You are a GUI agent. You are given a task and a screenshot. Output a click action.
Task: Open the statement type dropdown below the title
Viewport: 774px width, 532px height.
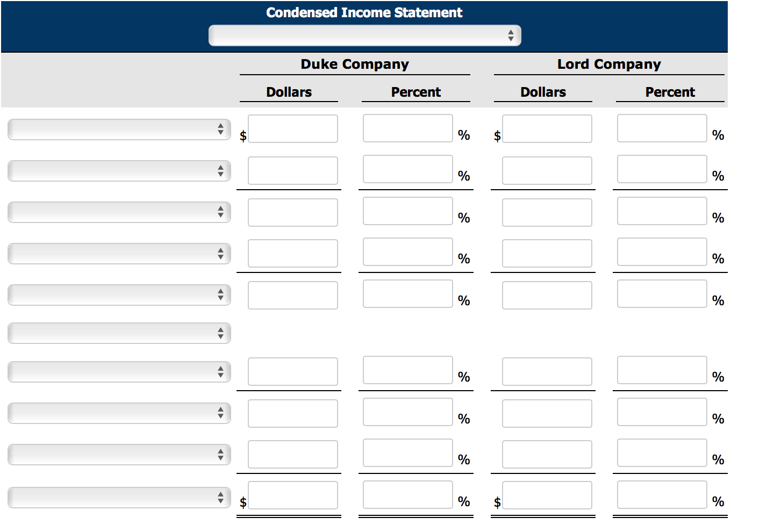tap(365, 35)
